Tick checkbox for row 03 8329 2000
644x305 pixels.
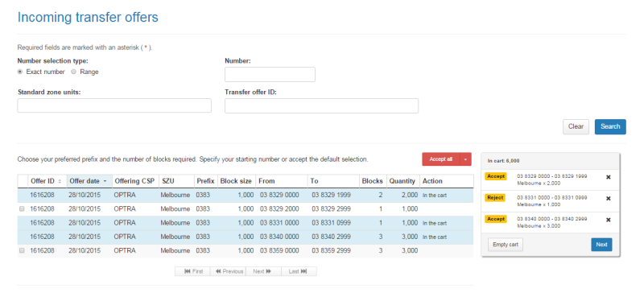click(23, 209)
